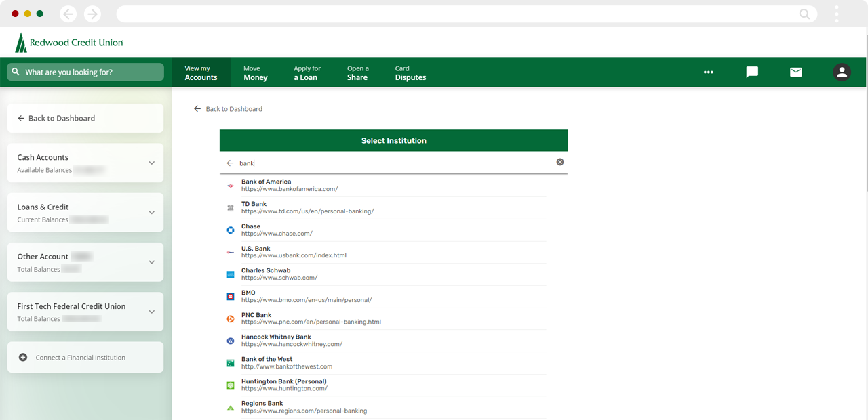868x420 pixels.
Task: Click the Redwood Credit Union logo
Action: coord(69,43)
